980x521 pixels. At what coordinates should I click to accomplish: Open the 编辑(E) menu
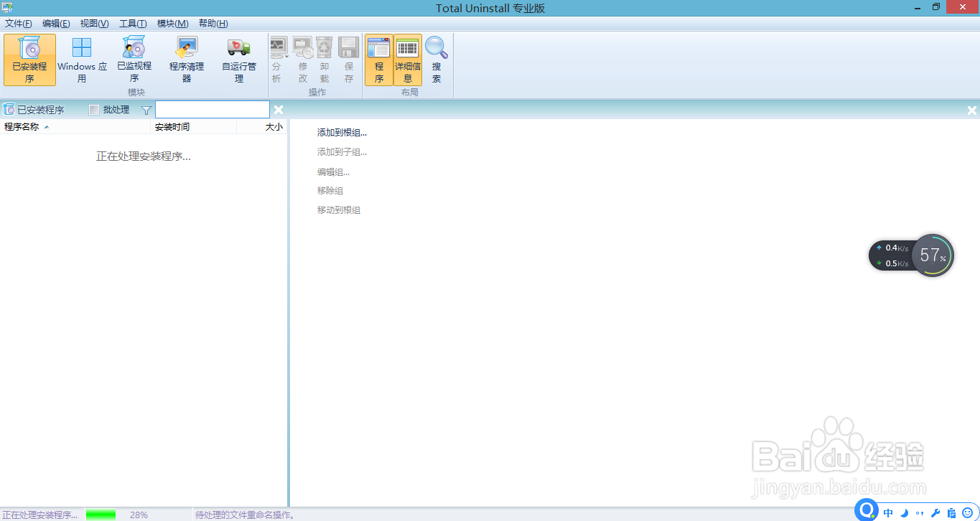click(x=56, y=24)
